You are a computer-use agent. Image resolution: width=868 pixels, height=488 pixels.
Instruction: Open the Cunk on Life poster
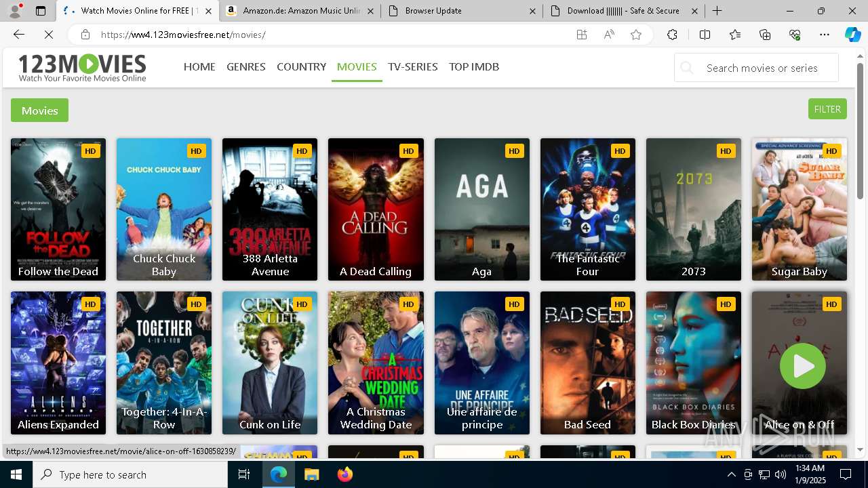[270, 363]
